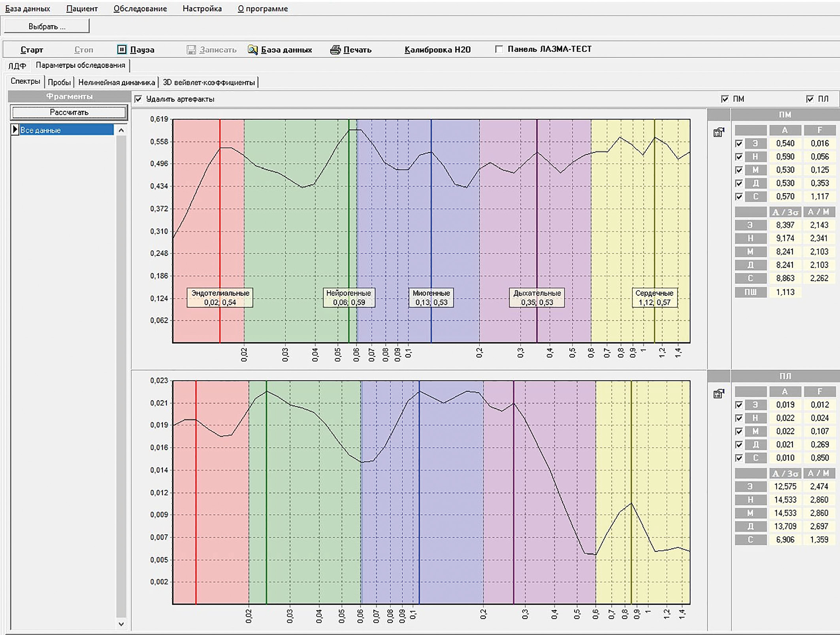Uncheck the ПЛ display checkbox at top right

pos(810,99)
